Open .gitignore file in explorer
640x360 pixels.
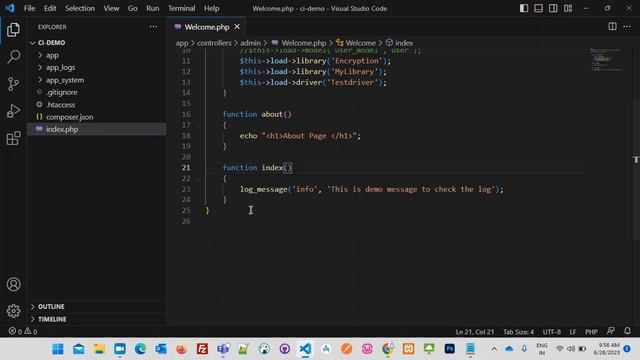[97, 92]
